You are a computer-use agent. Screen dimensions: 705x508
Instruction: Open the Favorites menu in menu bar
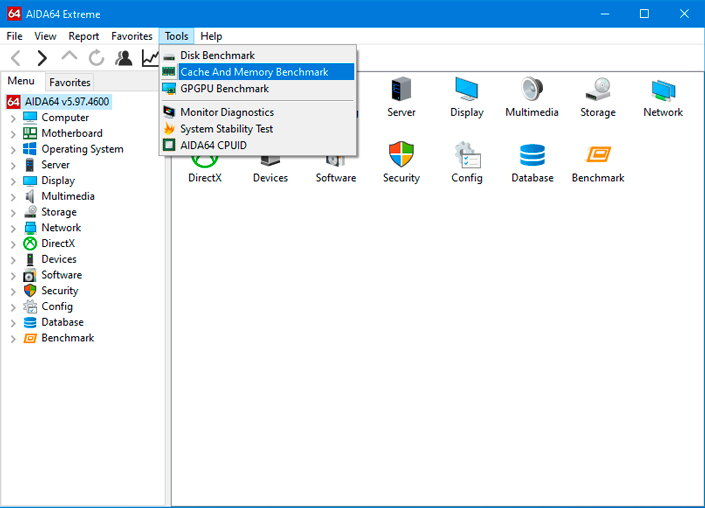(132, 36)
